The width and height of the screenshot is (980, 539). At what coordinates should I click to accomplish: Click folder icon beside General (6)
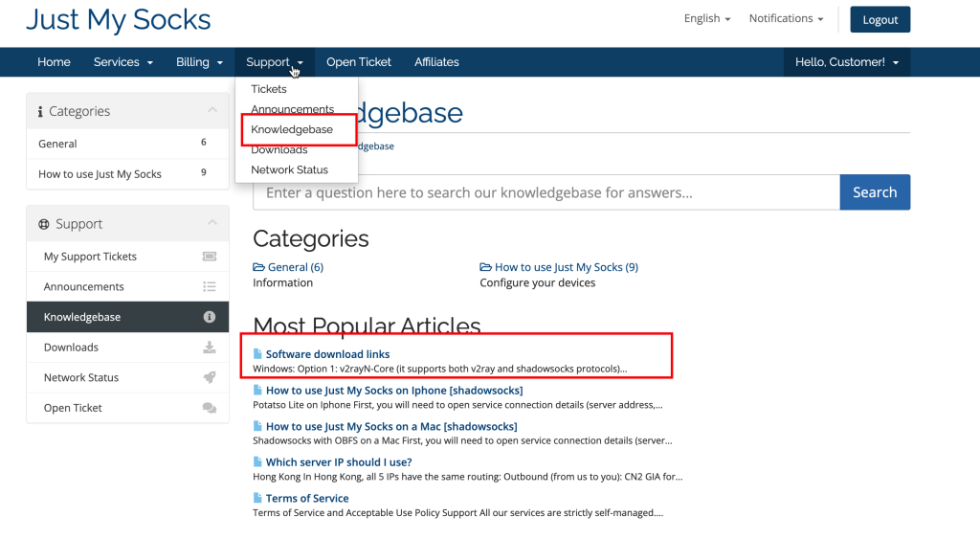258,267
